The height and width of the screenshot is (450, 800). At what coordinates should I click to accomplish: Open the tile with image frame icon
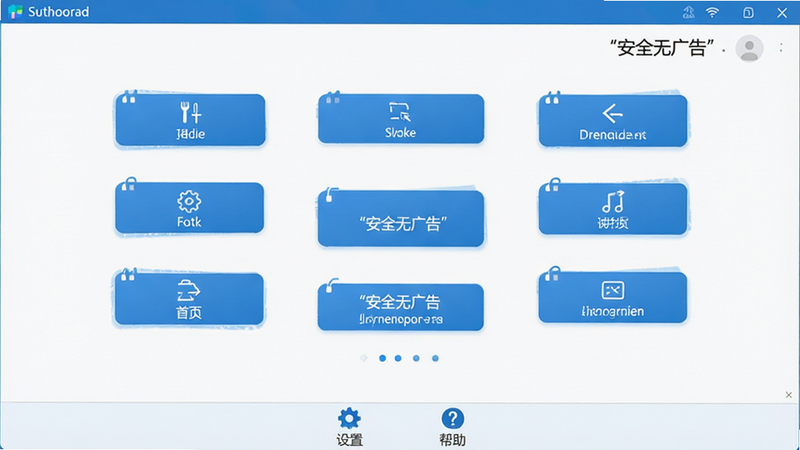coord(613,297)
